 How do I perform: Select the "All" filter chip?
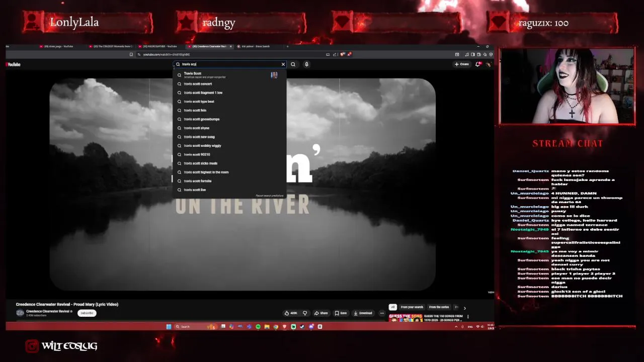393,307
